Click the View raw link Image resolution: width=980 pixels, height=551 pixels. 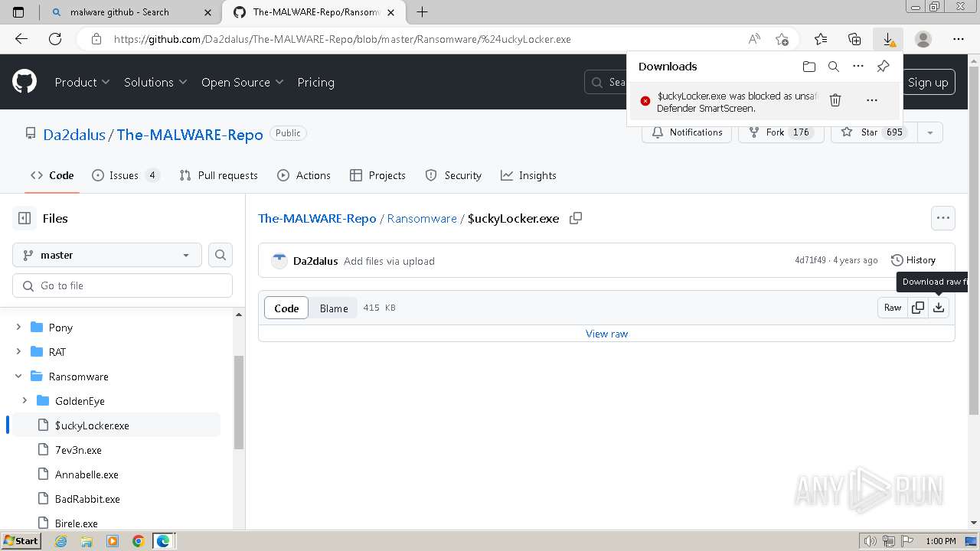pyautogui.click(x=606, y=334)
